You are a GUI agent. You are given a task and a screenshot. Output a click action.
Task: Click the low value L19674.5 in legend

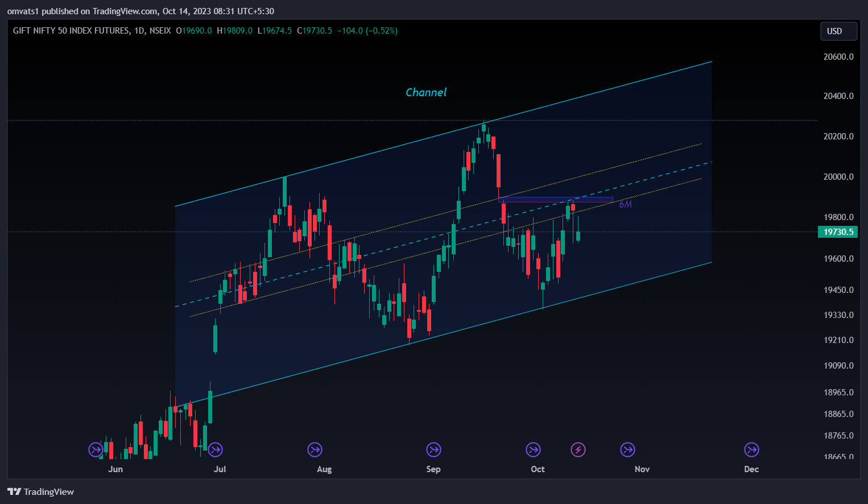point(275,31)
